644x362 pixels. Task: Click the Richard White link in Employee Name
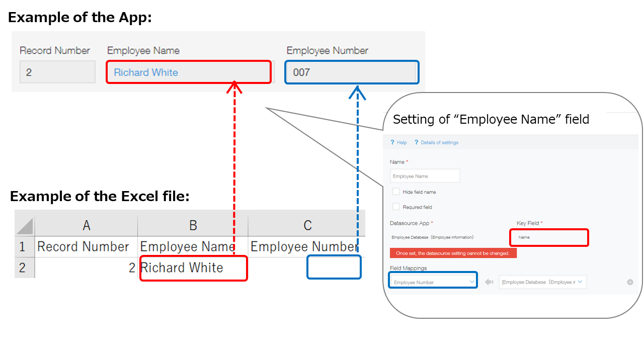tap(145, 72)
